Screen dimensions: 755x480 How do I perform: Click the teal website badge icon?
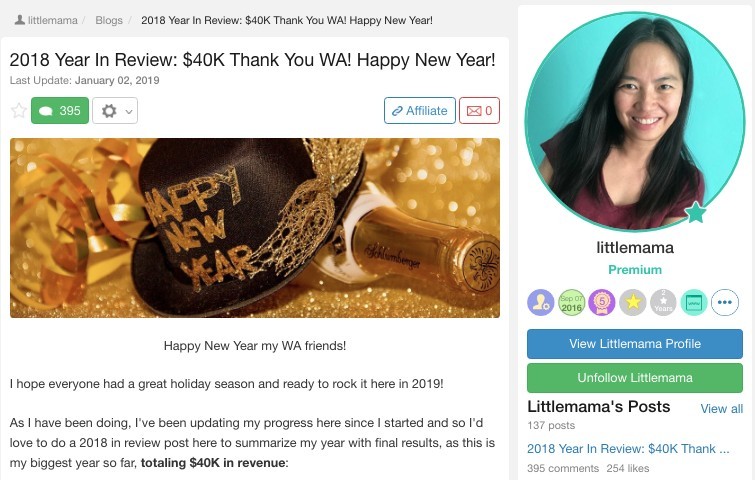tap(694, 302)
